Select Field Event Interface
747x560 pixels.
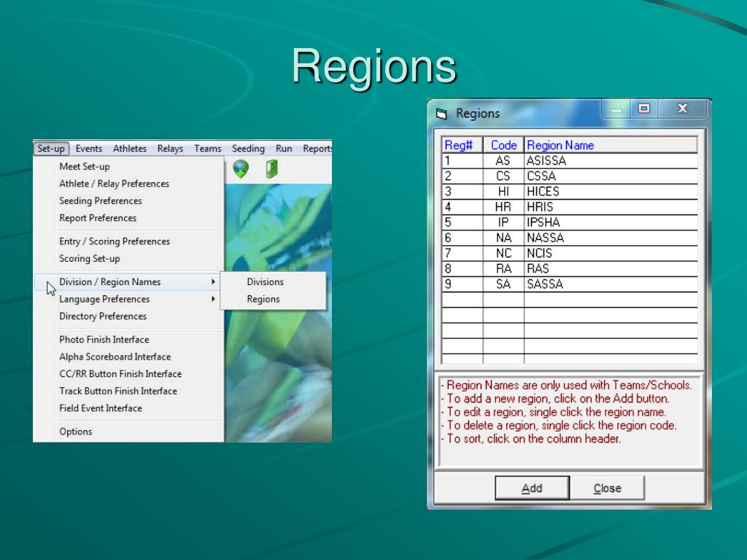pyautogui.click(x=101, y=408)
